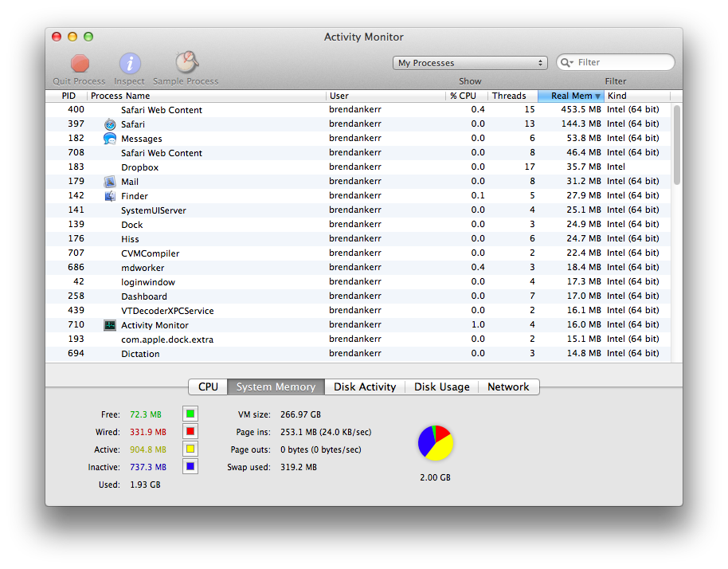The height and width of the screenshot is (569, 728).
Task: Click the VM size 266.97 GB value
Action: pos(300,414)
